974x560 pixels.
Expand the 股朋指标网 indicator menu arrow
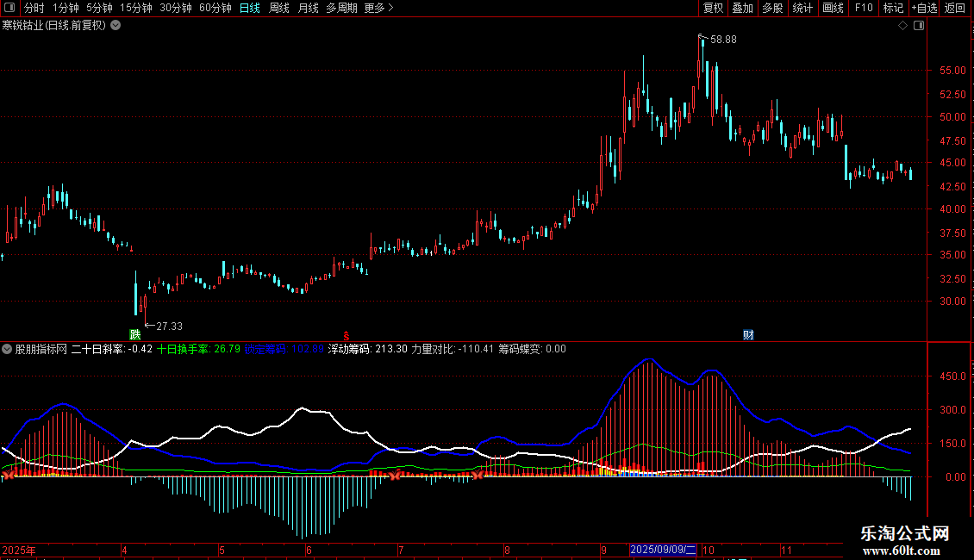coord(8,349)
